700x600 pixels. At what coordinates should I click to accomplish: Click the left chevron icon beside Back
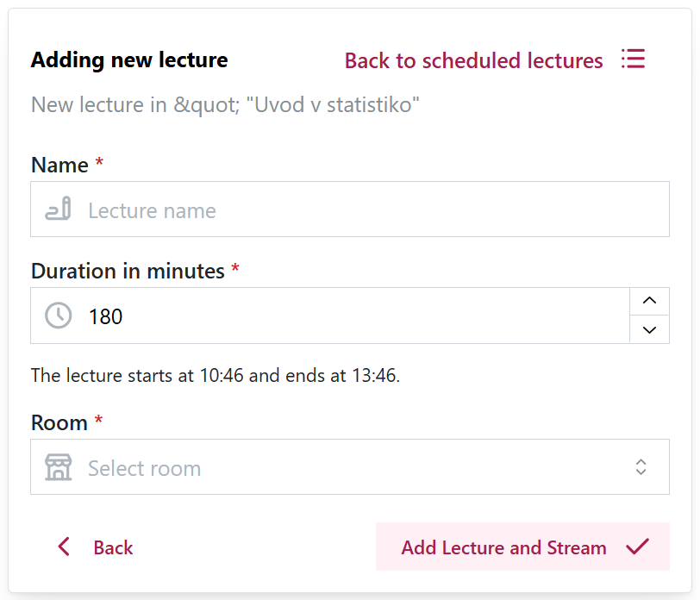pos(65,547)
